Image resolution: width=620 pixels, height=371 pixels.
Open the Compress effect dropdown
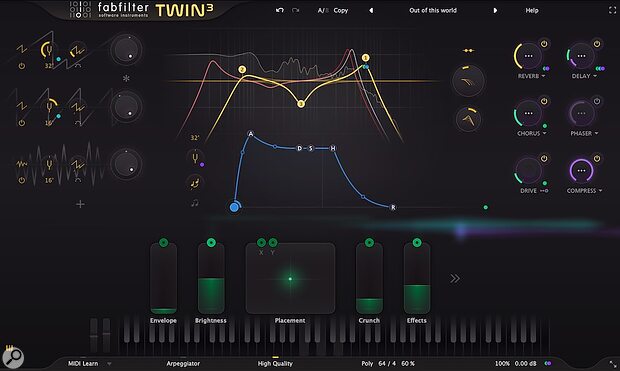click(584, 191)
